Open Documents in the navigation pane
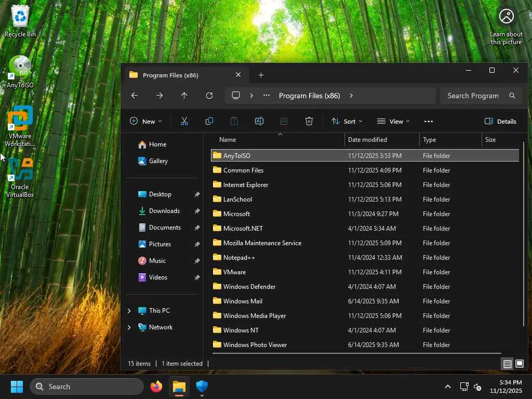The width and height of the screenshot is (532, 399). [164, 228]
